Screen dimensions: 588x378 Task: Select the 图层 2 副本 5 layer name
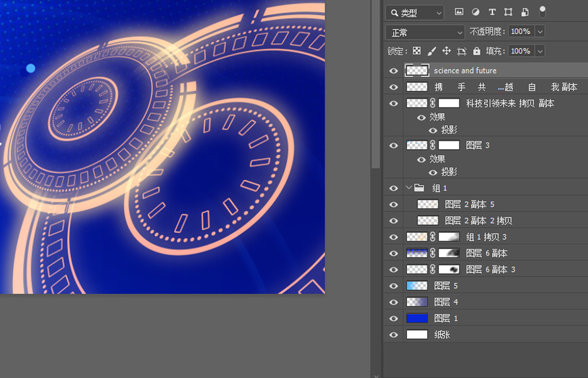[x=470, y=204]
